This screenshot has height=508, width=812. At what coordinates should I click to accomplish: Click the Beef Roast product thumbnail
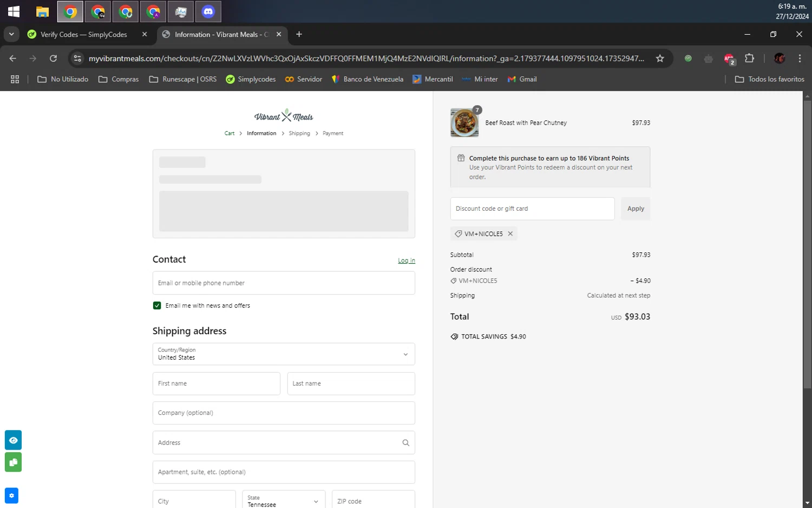tap(464, 122)
